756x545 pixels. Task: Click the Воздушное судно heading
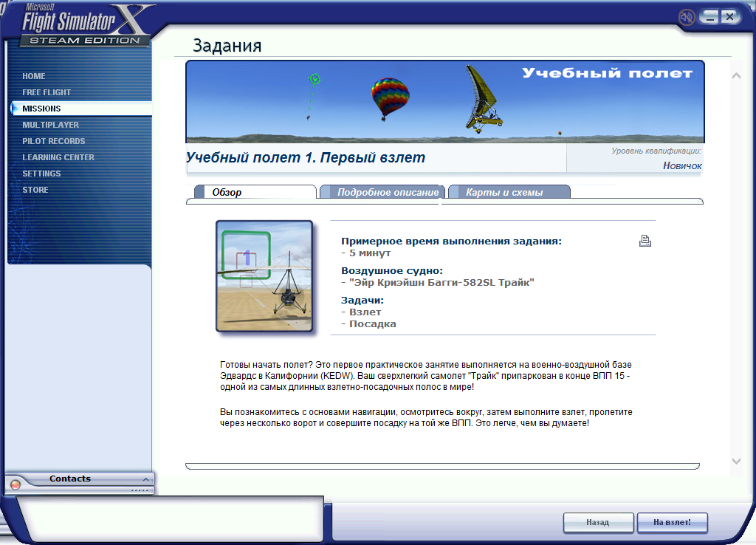click(392, 270)
